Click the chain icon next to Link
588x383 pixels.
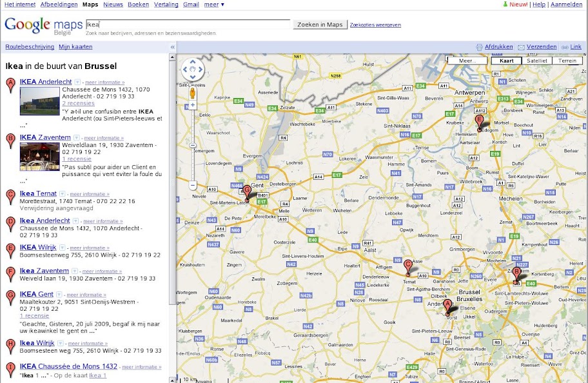pos(565,47)
